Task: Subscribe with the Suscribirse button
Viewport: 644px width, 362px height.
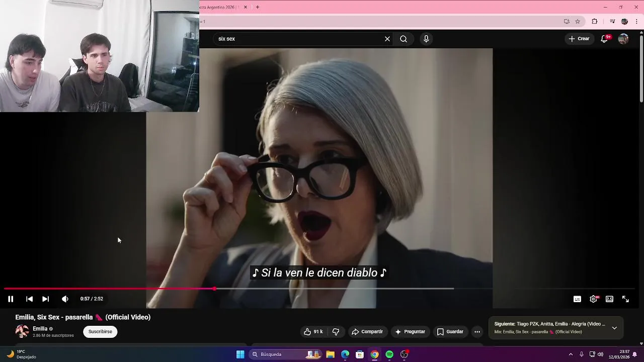Action: pos(100,332)
